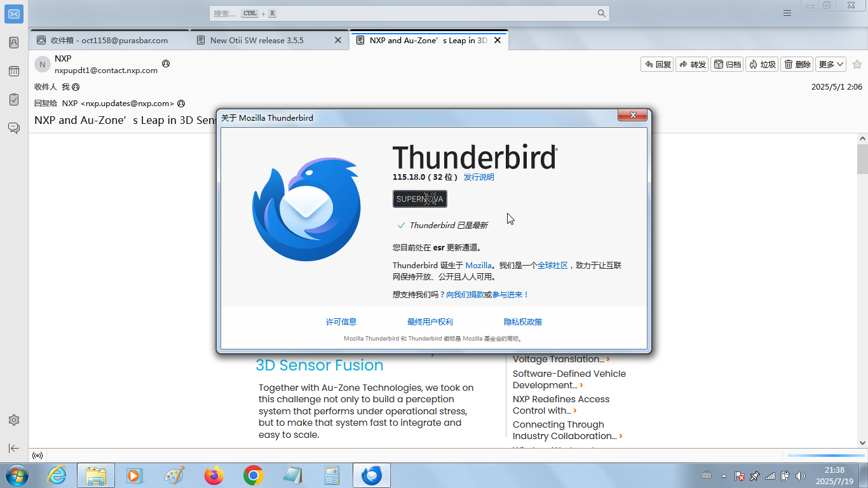Screen dimensions: 868x488
Task: Click the SUPERNOVA badge in the About dialog
Action: [x=420, y=199]
